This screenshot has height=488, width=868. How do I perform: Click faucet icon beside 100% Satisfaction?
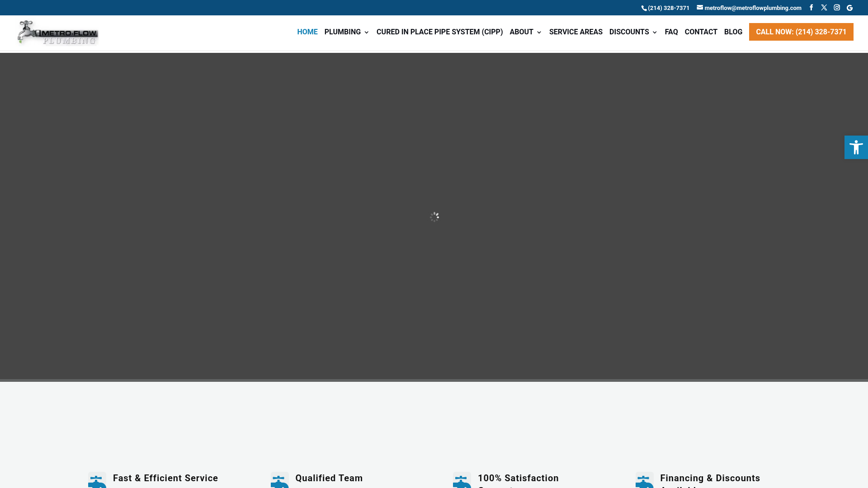[x=462, y=480]
